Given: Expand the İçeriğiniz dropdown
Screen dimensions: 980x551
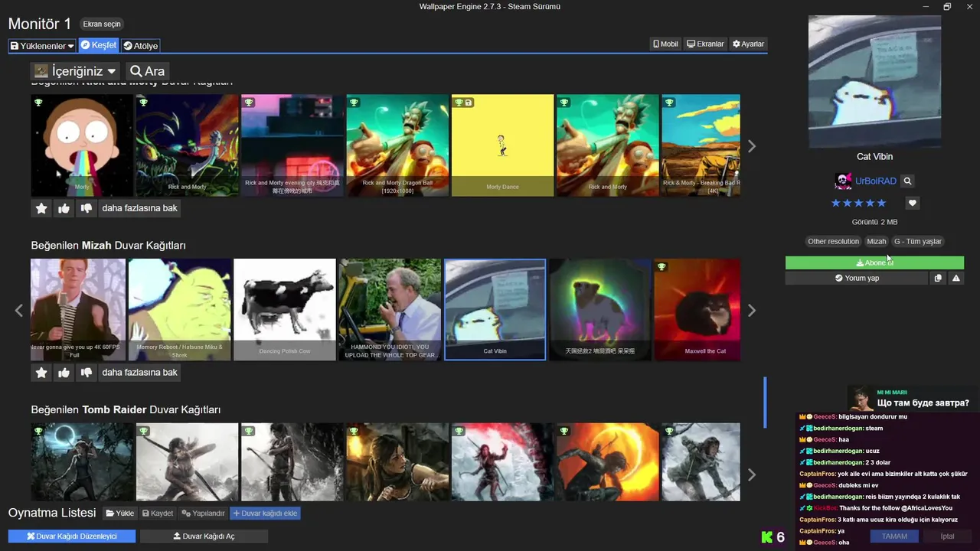Looking at the screenshot, I should pos(75,71).
